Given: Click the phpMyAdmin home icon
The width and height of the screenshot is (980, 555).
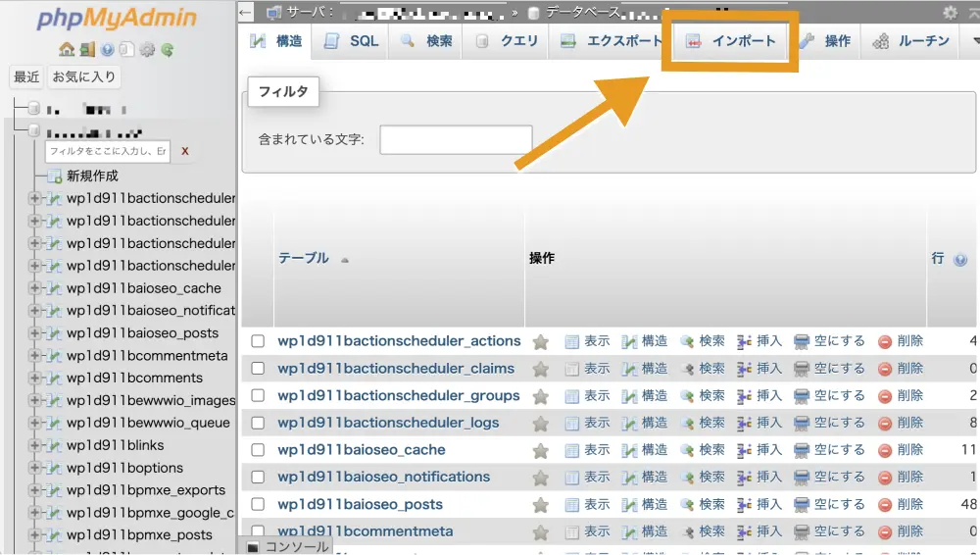Looking at the screenshot, I should 66,49.
